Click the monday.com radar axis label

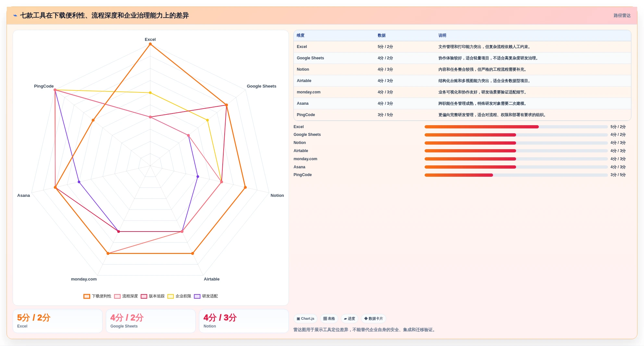coord(84,279)
